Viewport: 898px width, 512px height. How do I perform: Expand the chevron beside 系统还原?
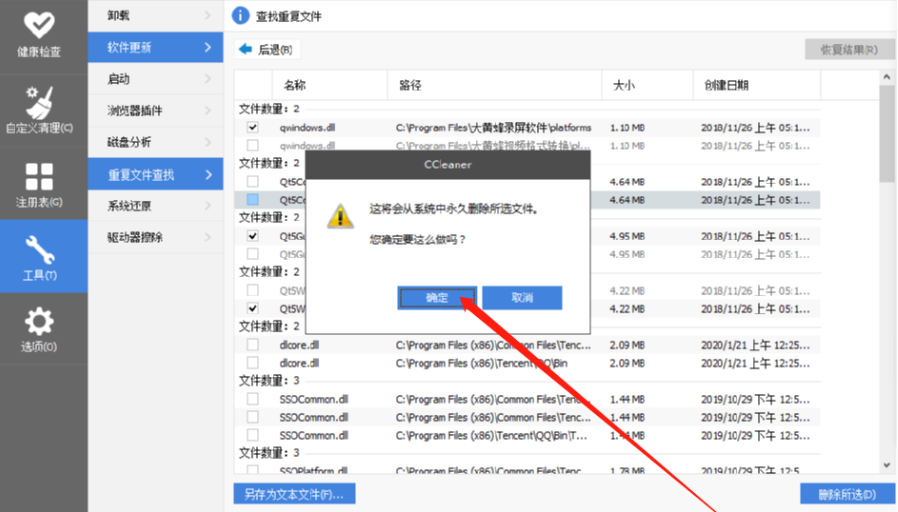point(208,206)
